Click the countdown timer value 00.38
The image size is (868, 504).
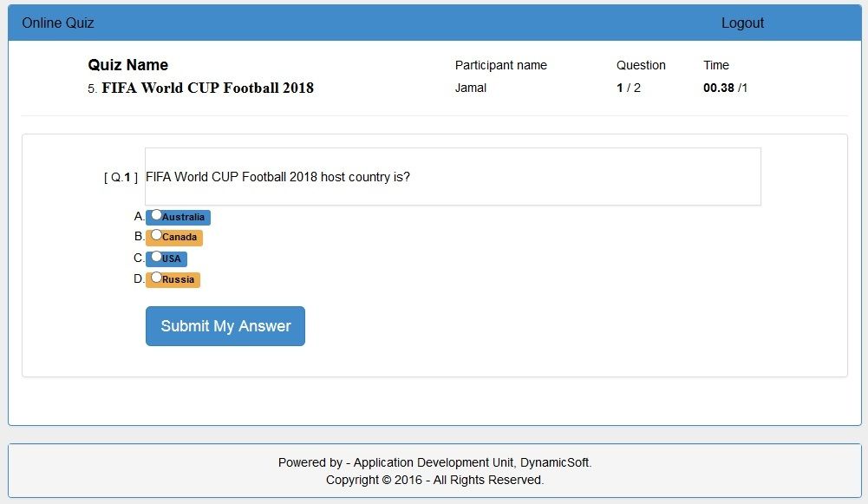tap(719, 88)
